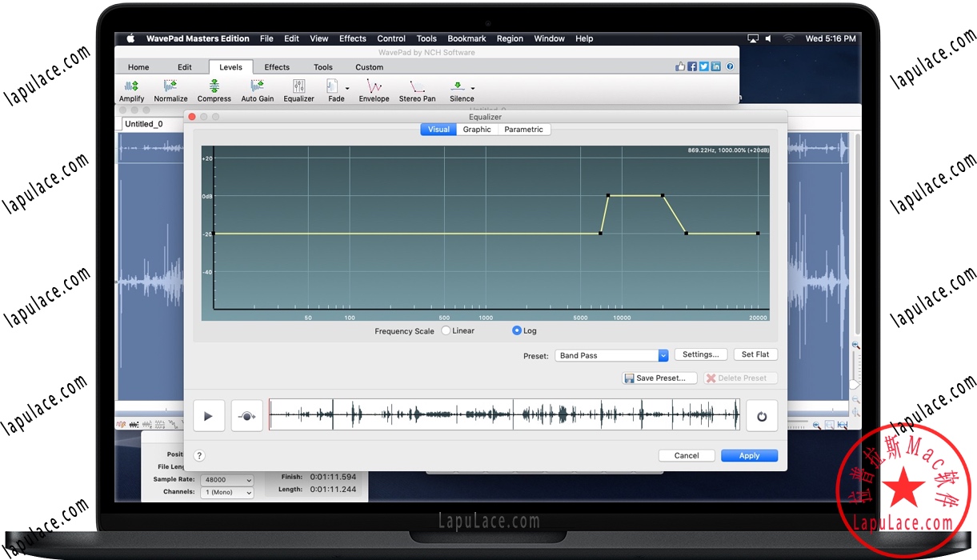Open the Silence dropdown arrow
Viewport: 977px width, 560px height.
tap(474, 90)
